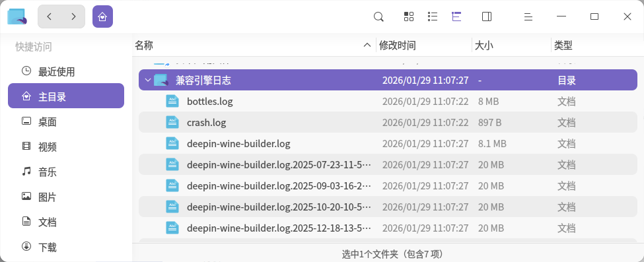Click 2026/01/29 11:07:22 date of bottles.log
The image size is (644, 262).
click(x=425, y=102)
